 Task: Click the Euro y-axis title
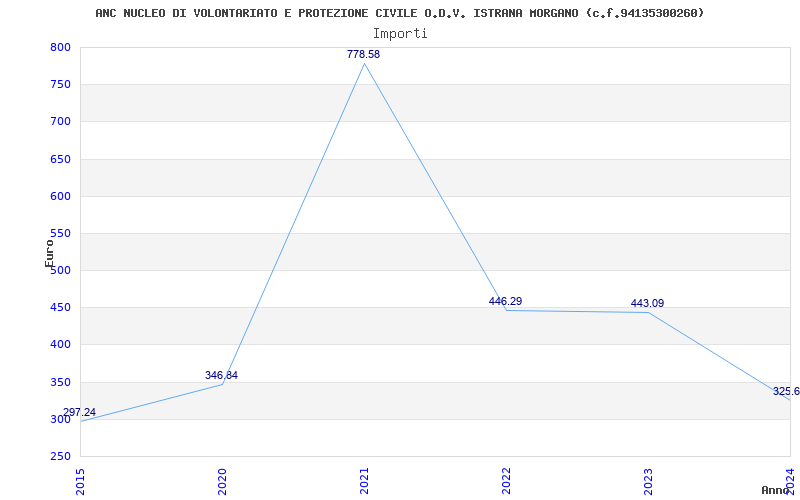(49, 253)
